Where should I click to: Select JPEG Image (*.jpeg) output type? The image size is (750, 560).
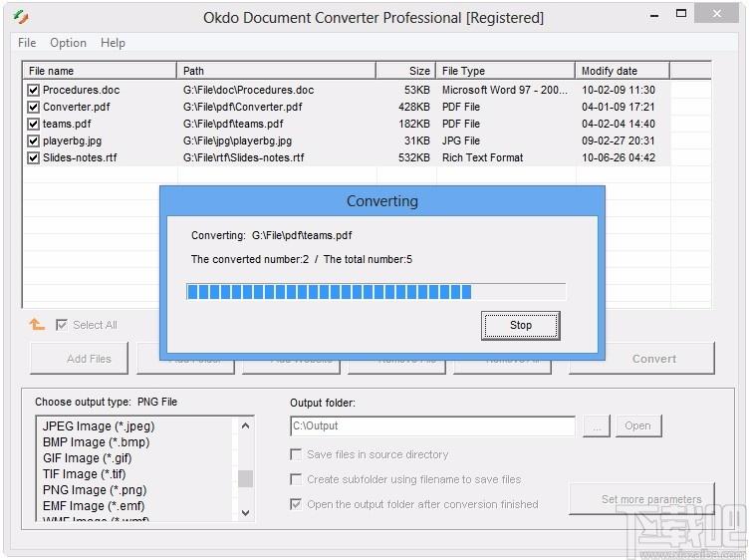click(x=99, y=426)
